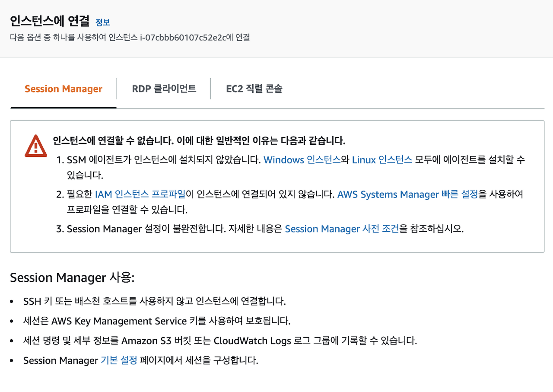This screenshot has height=392, width=553.
Task: Click the SSH 키 또는 배스천 호스트 bullet
Action: pyautogui.click(x=154, y=301)
